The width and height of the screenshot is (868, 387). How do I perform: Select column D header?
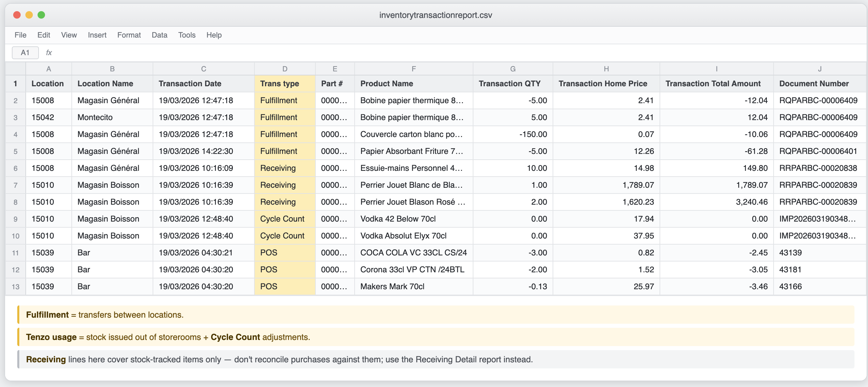285,69
